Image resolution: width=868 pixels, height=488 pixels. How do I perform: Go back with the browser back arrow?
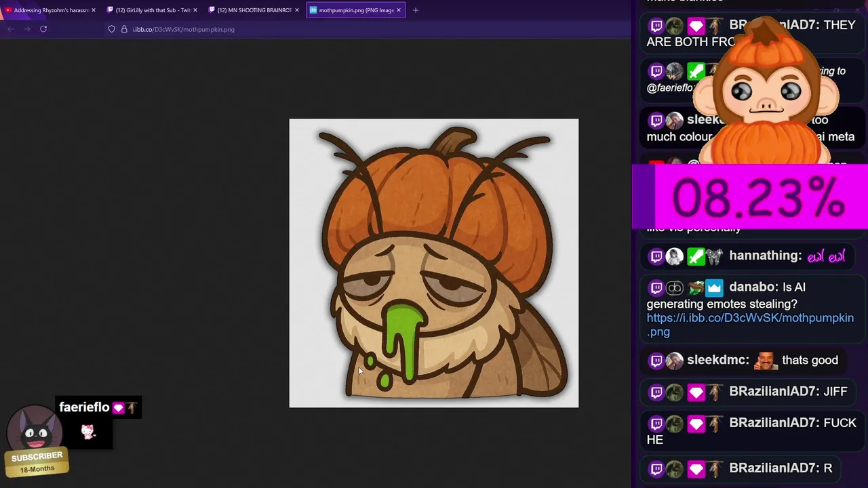11,29
